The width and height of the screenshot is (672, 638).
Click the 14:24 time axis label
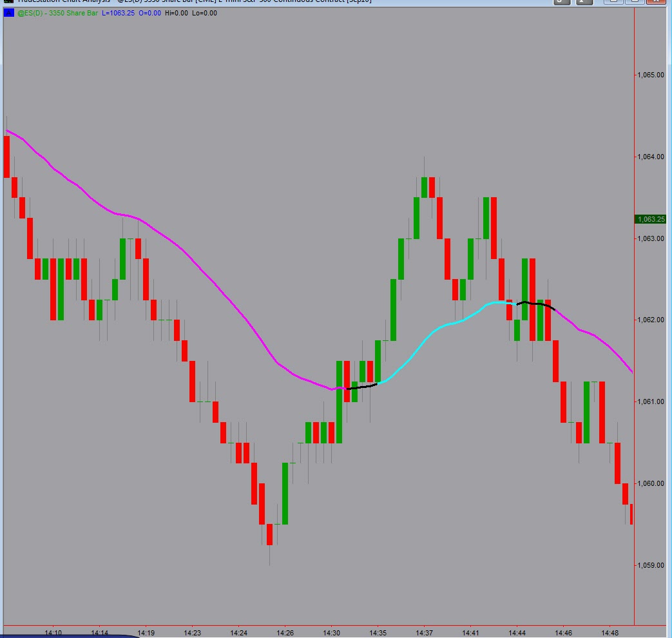tap(239, 633)
